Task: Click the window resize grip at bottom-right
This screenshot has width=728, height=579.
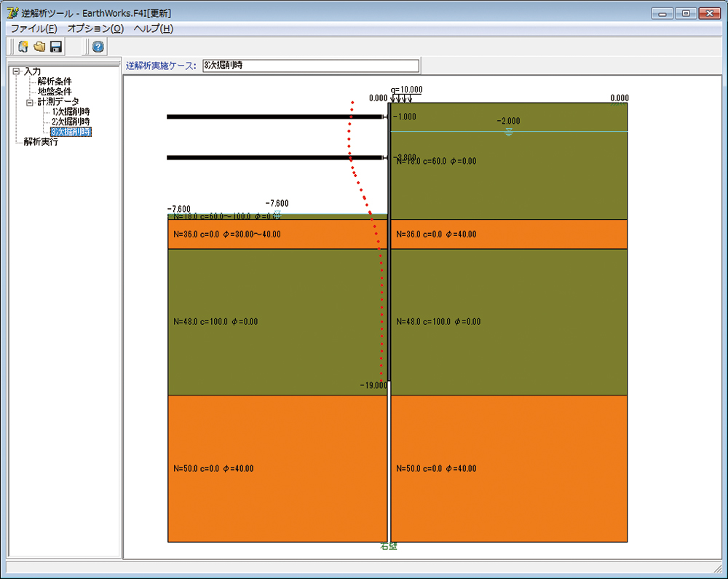Action: click(x=717, y=568)
